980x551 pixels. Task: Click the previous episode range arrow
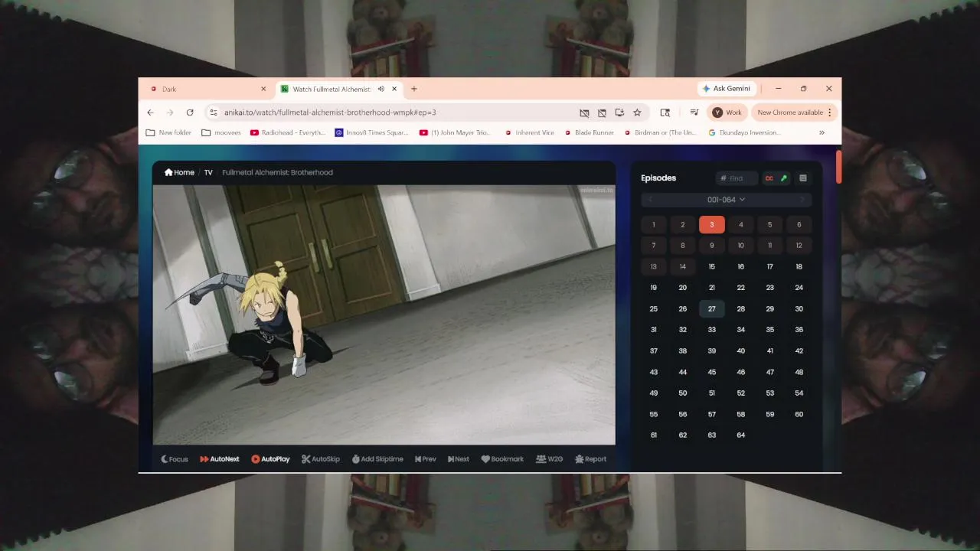point(651,200)
